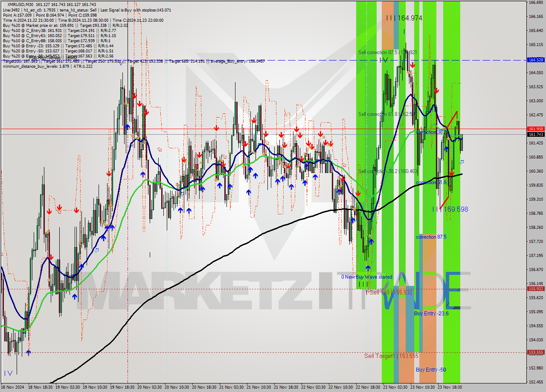Click the 160.885 price axis value
The width and height of the screenshot is (546, 392).
(x=536, y=157)
